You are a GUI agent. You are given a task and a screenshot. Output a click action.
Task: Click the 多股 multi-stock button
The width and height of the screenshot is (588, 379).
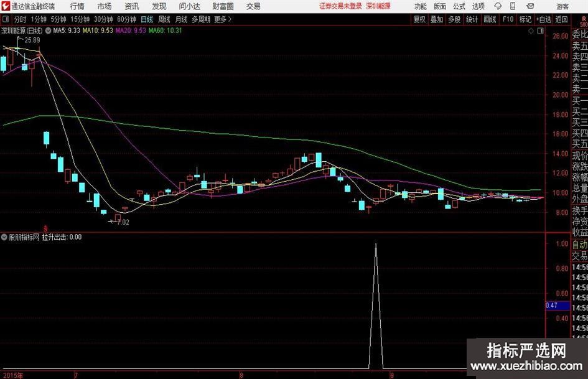click(454, 19)
